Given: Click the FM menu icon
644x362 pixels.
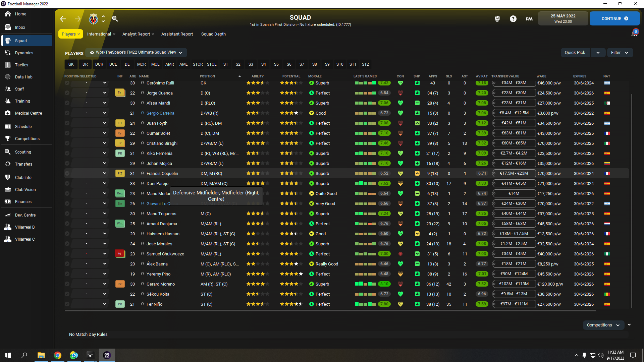Looking at the screenshot, I should coord(529,19).
